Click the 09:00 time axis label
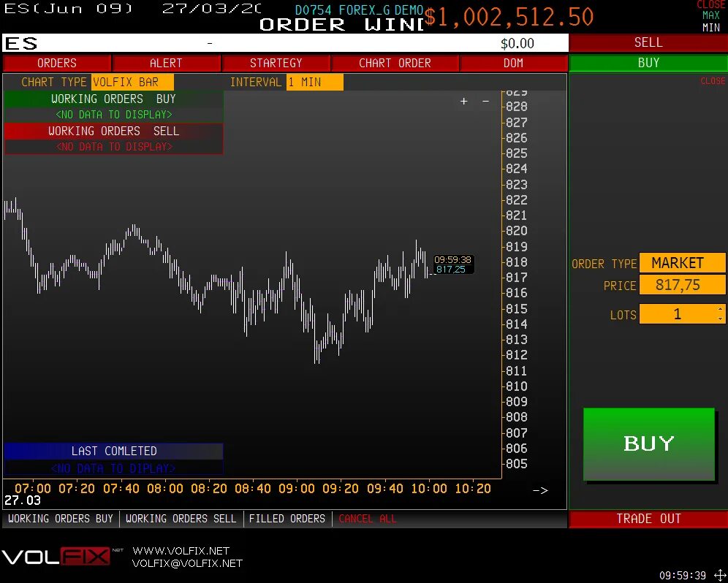Image resolution: width=728 pixels, height=583 pixels. point(296,488)
